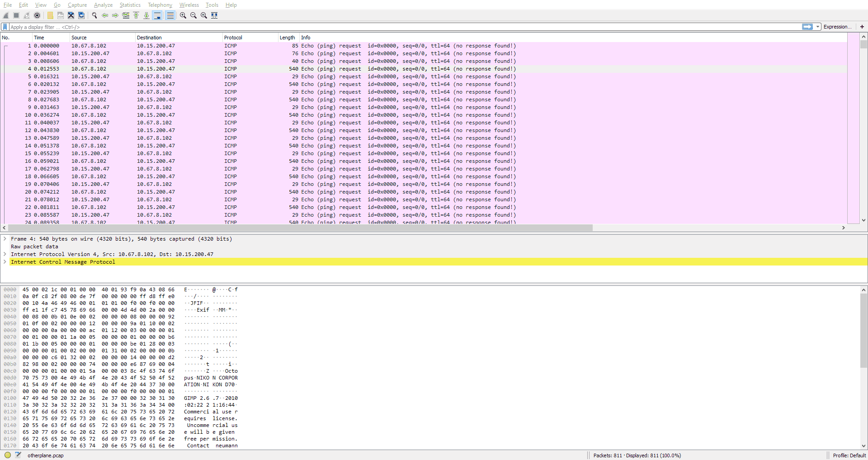Click the capture options gear icon
This screenshot has width=868, height=460.
pos(37,15)
